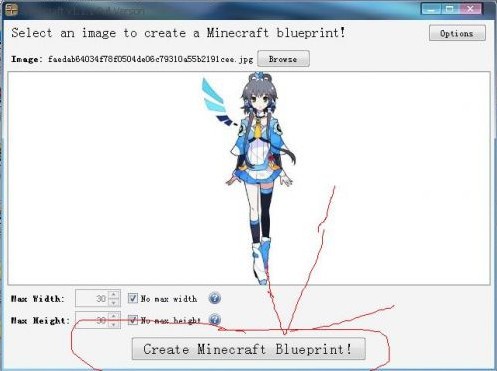This screenshot has height=371, width=497.
Task: Toggle the No max height checkbox
Action: pyautogui.click(x=133, y=320)
